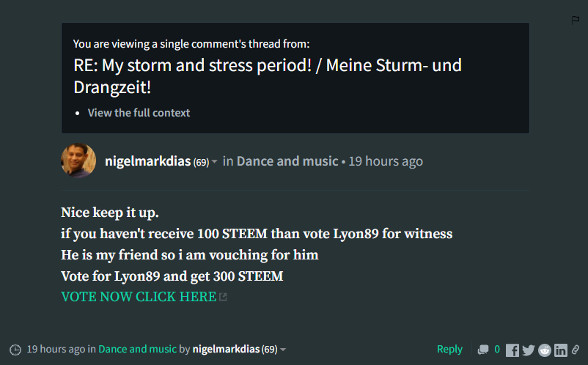This screenshot has height=365, width=588.
Task: Open Dance and music community in header
Action: 287,161
